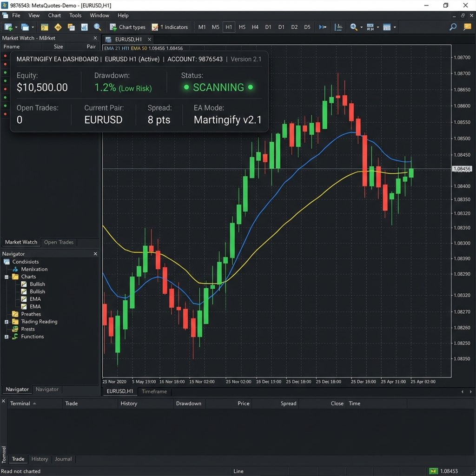Open the Strategy Tester toolbar icon
Screen dimensions: 476x476
point(85,27)
